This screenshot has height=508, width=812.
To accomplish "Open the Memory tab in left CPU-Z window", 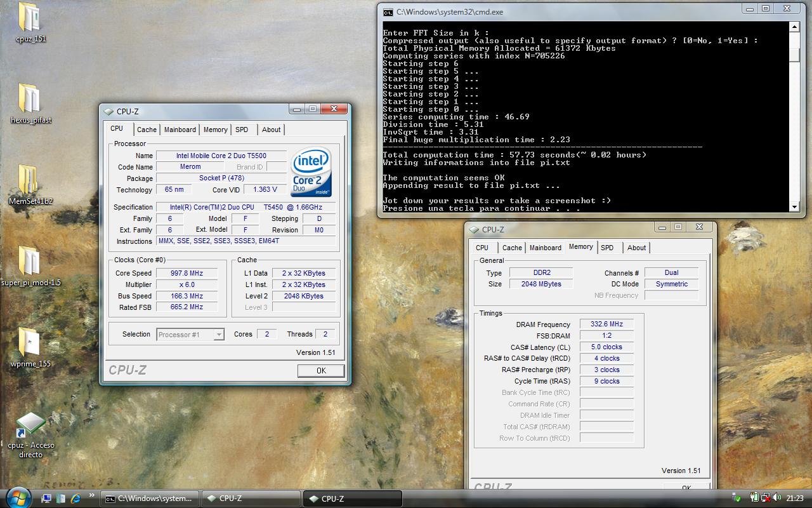I will coord(216,130).
